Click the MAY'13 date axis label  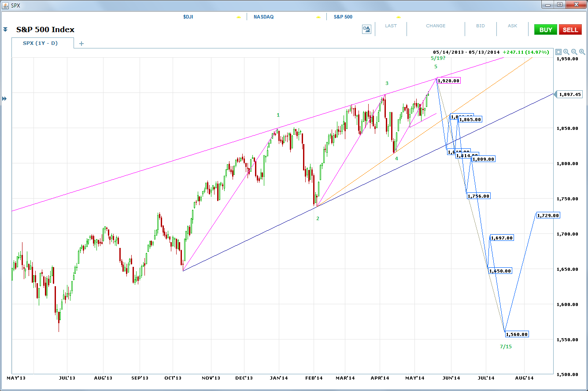tap(15, 378)
